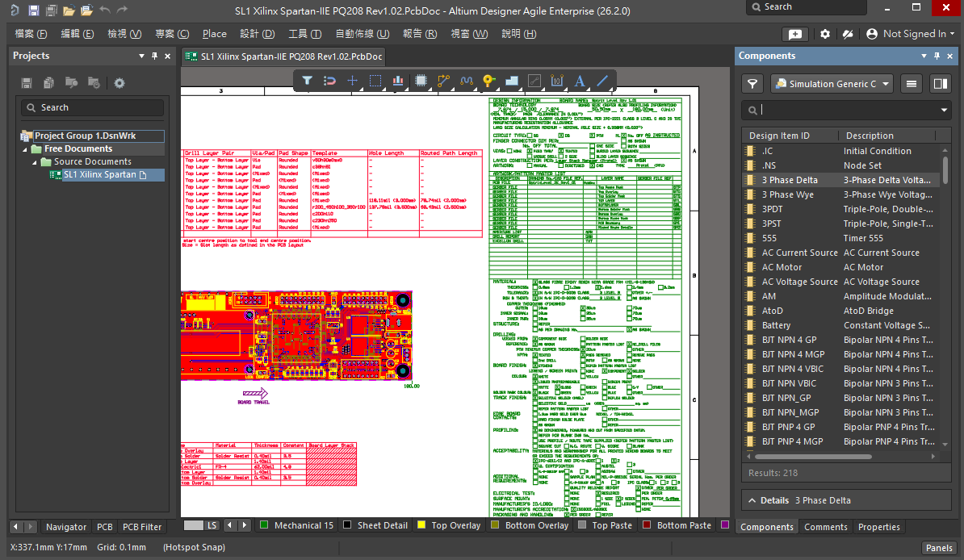
Task: Click the Projects panel Search field
Action: (x=92, y=107)
